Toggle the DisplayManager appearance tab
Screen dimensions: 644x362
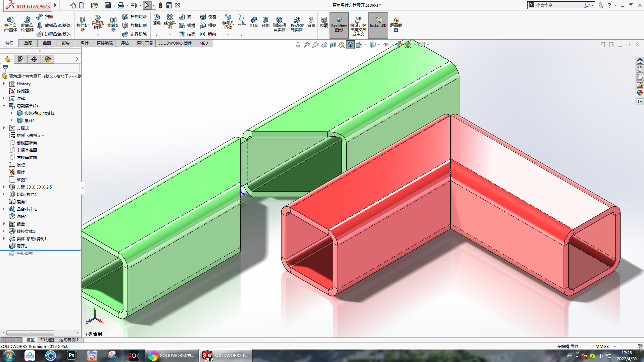click(x=48, y=59)
